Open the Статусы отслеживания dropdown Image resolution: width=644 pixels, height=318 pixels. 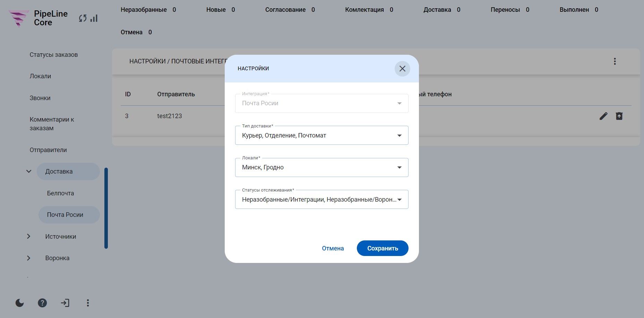point(322,200)
